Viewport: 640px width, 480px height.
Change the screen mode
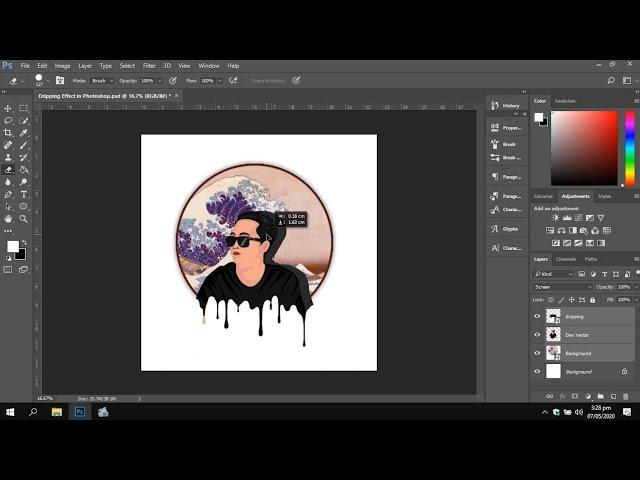(23, 269)
